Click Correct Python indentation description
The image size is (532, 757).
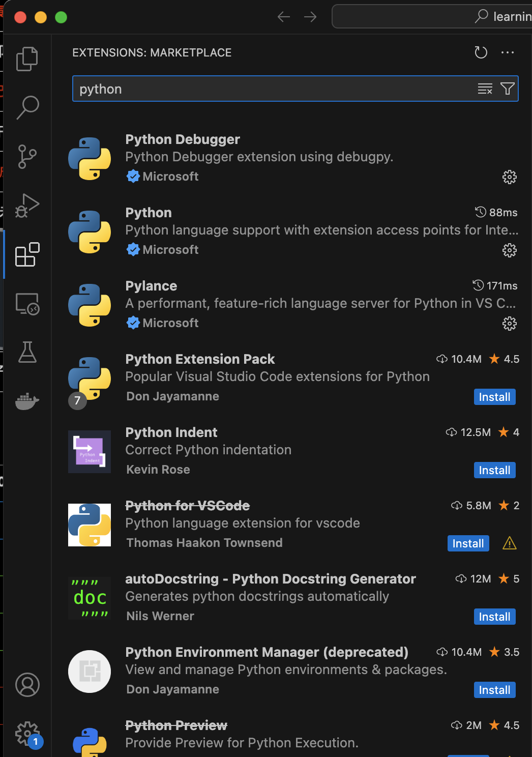point(209,450)
